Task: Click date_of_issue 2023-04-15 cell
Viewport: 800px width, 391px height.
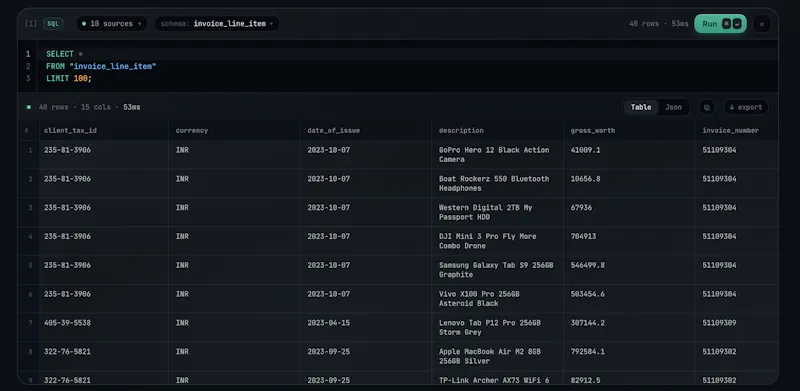Action: (366, 327)
